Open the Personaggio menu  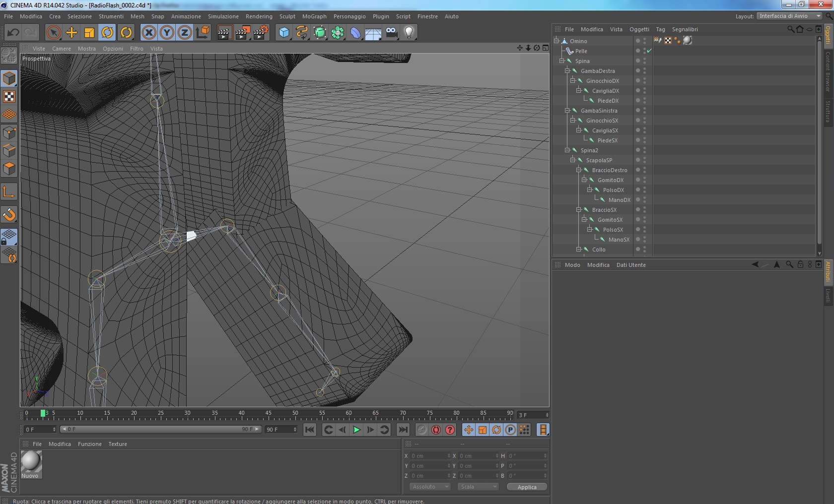[x=349, y=16]
